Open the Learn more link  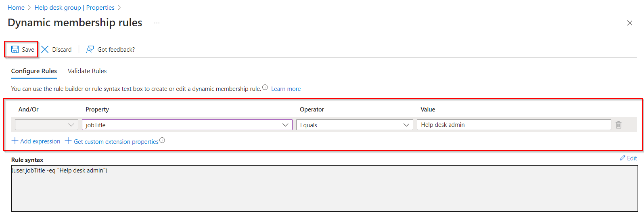[x=286, y=89]
